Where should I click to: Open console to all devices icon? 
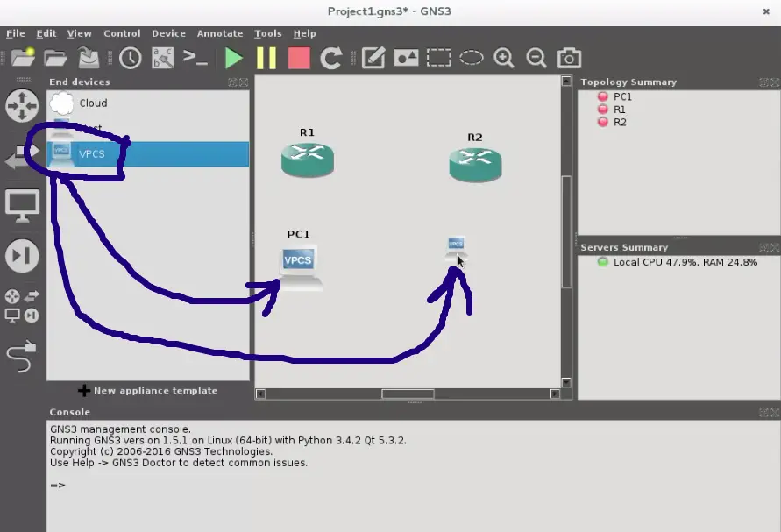[195, 58]
